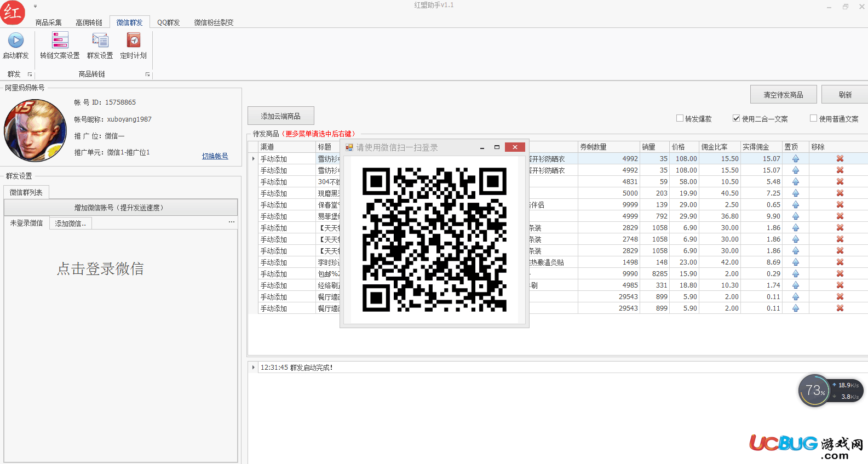This screenshot has height=464, width=868.
Task: Click the QR login dialog title icon
Action: coord(349,147)
